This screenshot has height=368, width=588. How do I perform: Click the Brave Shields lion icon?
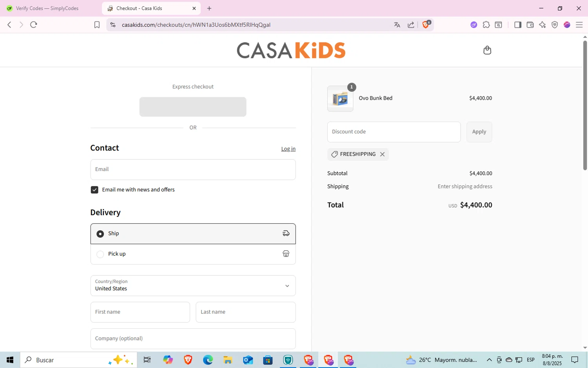click(x=426, y=25)
